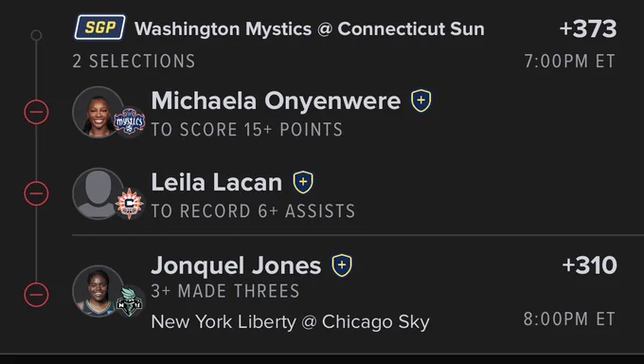
Task: Click the Connecticut Sun team logo
Action: 130,203
